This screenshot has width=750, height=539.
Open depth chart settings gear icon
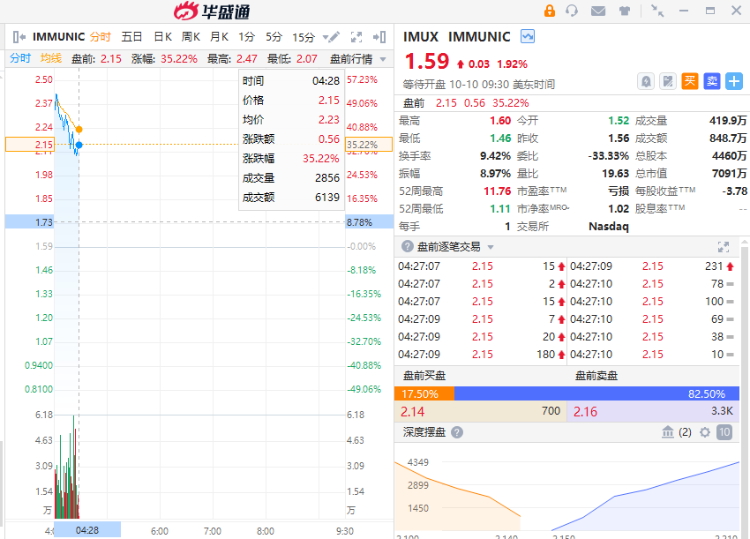pos(704,432)
